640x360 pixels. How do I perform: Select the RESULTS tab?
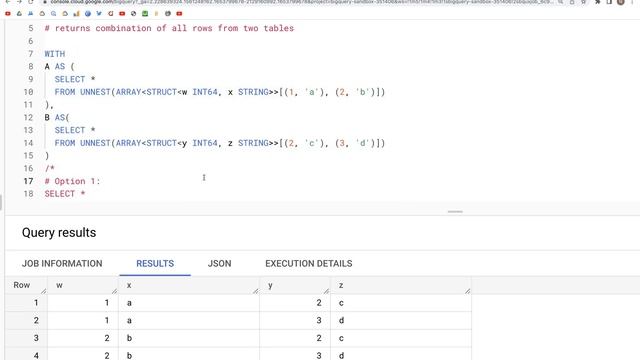coord(155,264)
